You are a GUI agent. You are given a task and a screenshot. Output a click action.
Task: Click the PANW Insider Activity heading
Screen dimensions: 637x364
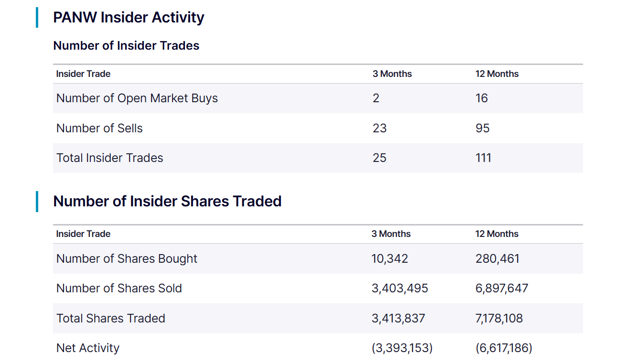tap(129, 18)
